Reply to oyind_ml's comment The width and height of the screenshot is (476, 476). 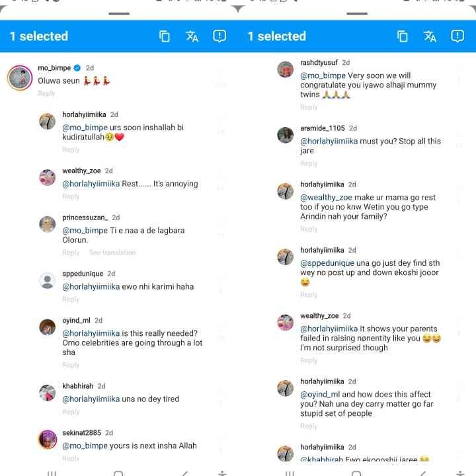point(71,365)
